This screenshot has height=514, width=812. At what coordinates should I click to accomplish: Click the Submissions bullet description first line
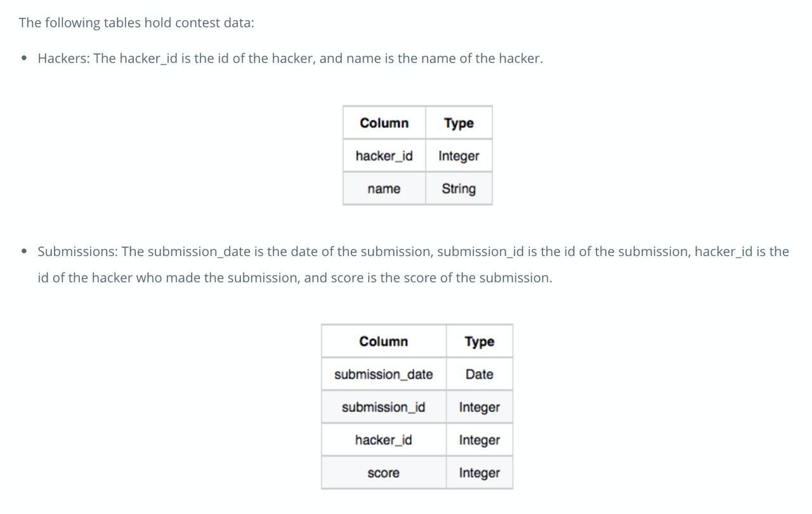pyautogui.click(x=414, y=252)
